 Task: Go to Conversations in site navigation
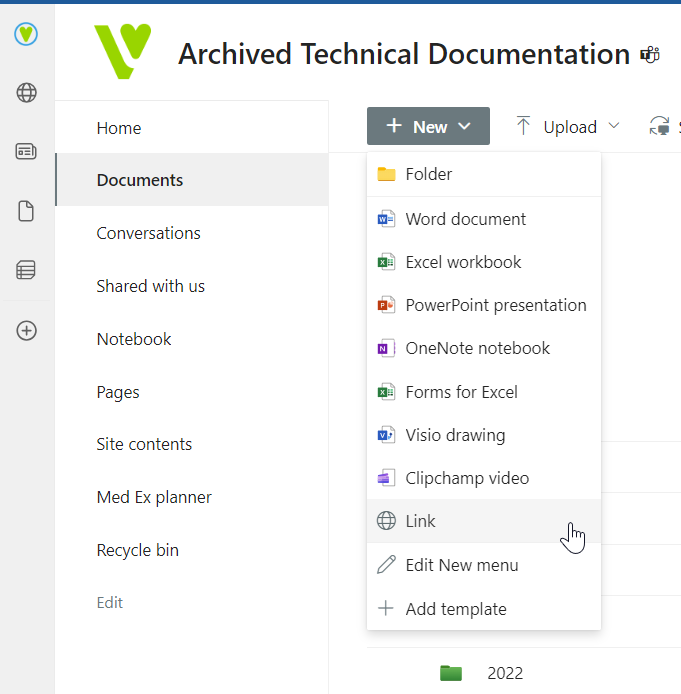148,233
